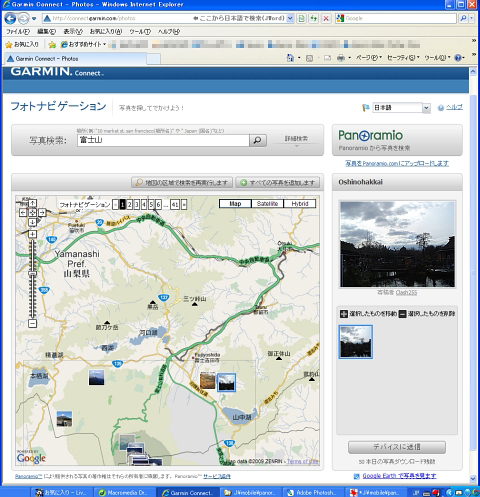
Task: Click the browser Back arrow button
Action: click(x=10, y=18)
